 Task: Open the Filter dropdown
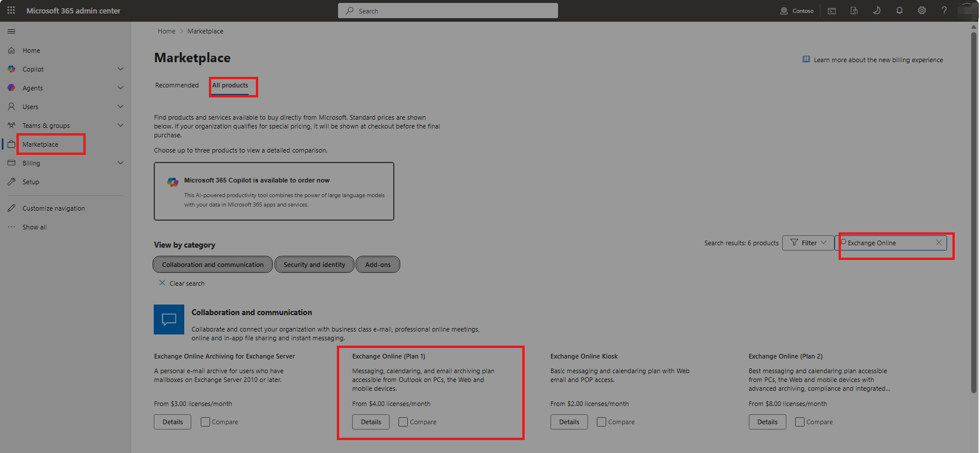808,243
